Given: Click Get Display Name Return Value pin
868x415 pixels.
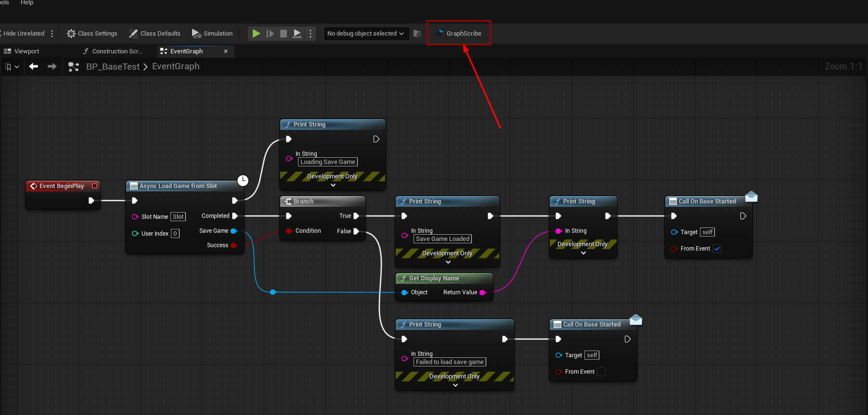Looking at the screenshot, I should (x=483, y=292).
